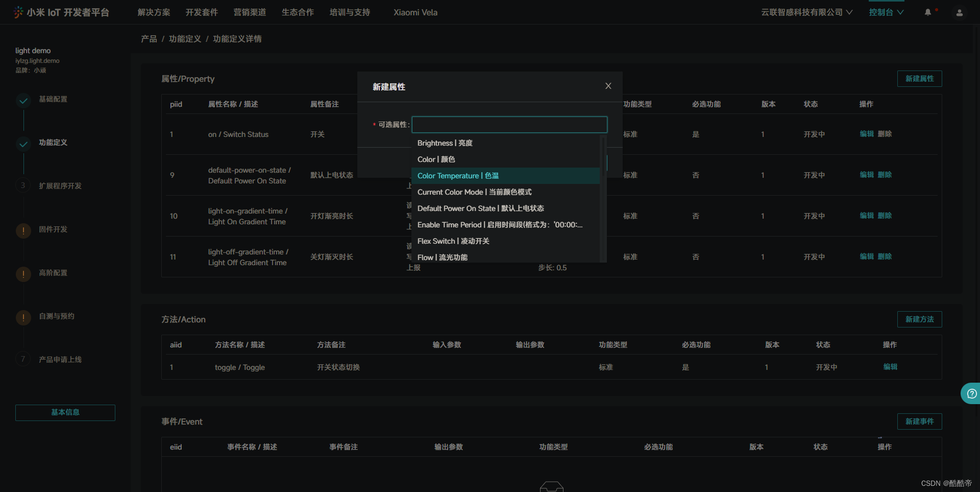Click the 新建方法 button
The image size is (980, 492).
[919, 319]
